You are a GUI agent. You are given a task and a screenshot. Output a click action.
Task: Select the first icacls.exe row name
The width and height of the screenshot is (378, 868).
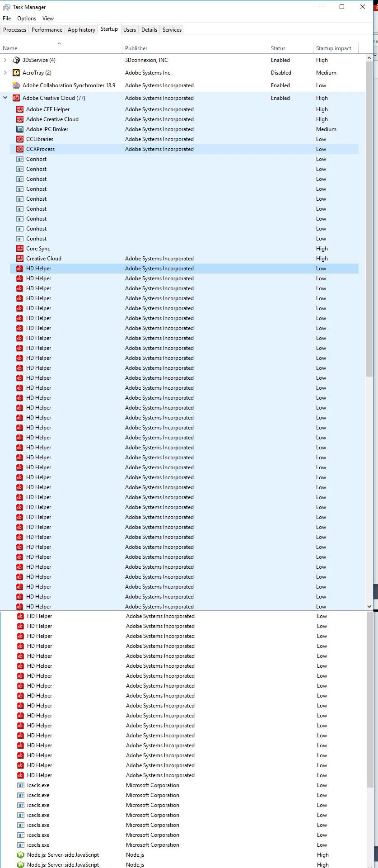pos(38,785)
